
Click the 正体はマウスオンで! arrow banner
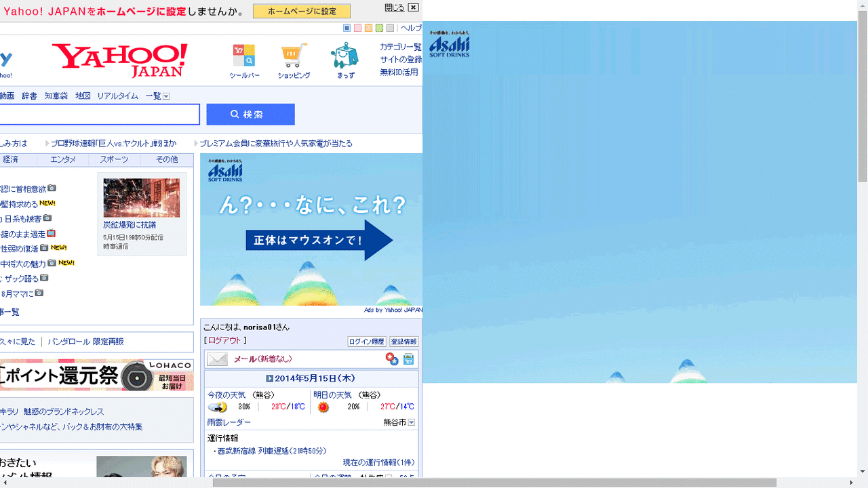click(x=319, y=240)
